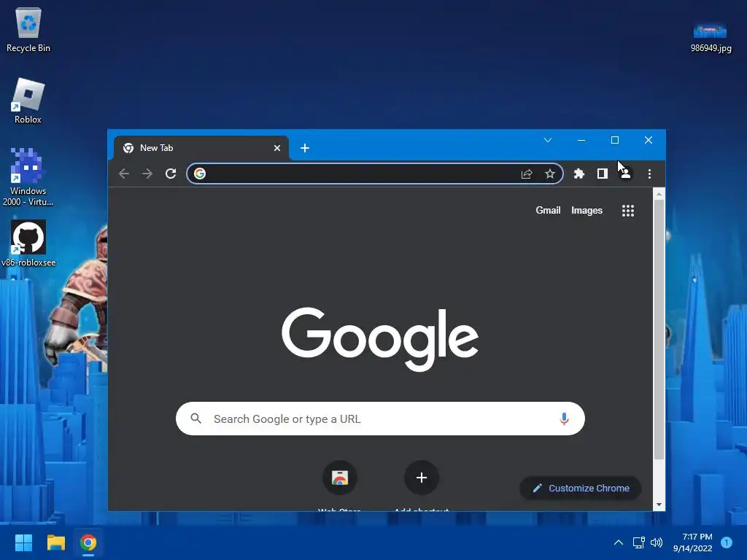Click the Search Google or type a URL box
747x560 pixels.
(380, 419)
